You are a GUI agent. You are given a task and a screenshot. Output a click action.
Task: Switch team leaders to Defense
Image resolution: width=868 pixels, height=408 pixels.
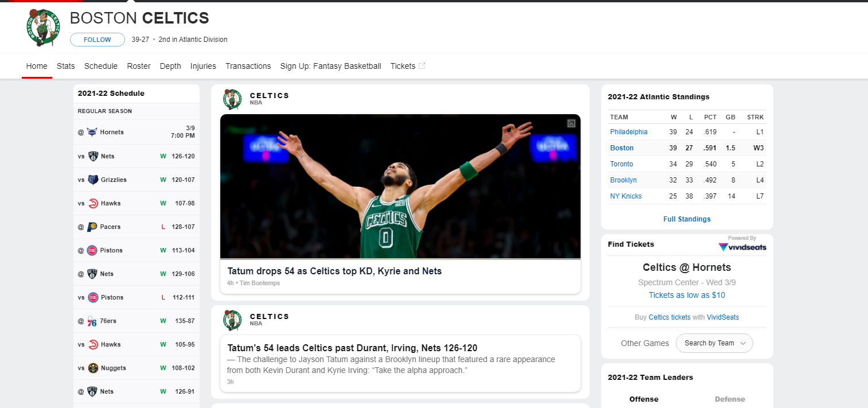coord(730,399)
